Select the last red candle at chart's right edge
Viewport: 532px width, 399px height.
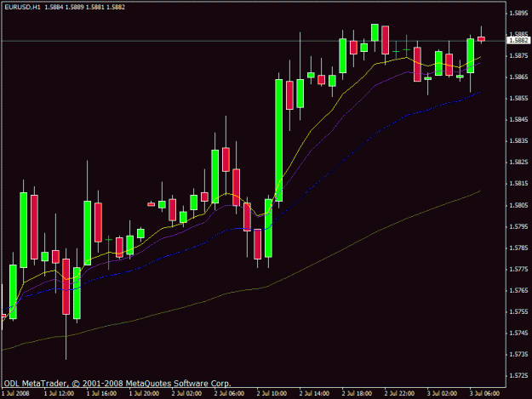tap(481, 39)
